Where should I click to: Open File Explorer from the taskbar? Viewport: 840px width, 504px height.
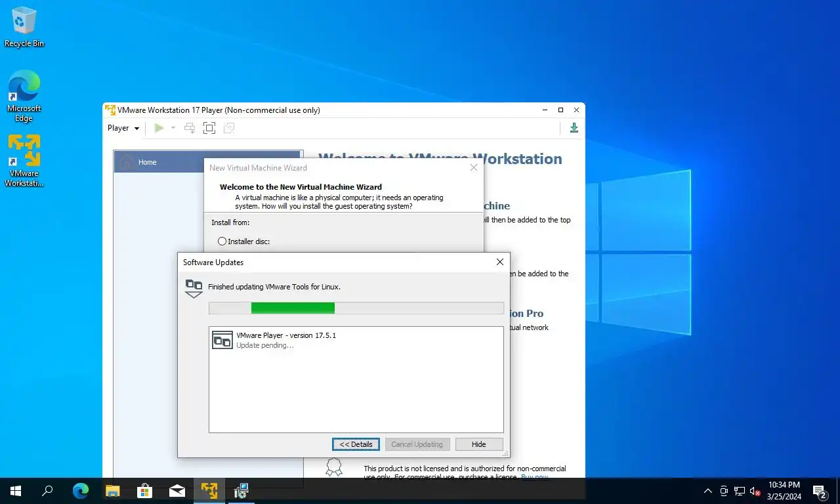(113, 491)
